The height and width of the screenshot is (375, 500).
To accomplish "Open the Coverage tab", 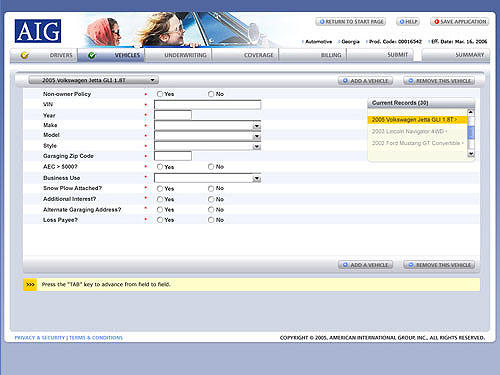I will [245, 55].
